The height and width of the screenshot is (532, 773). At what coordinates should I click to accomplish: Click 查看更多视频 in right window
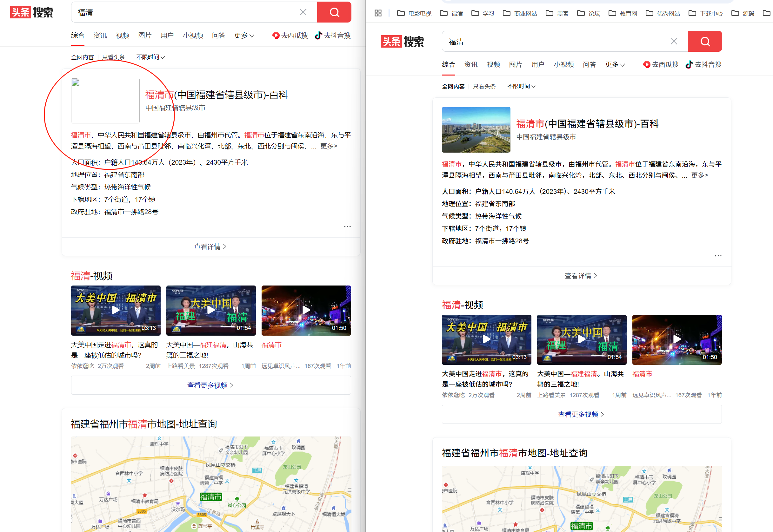pyautogui.click(x=582, y=414)
